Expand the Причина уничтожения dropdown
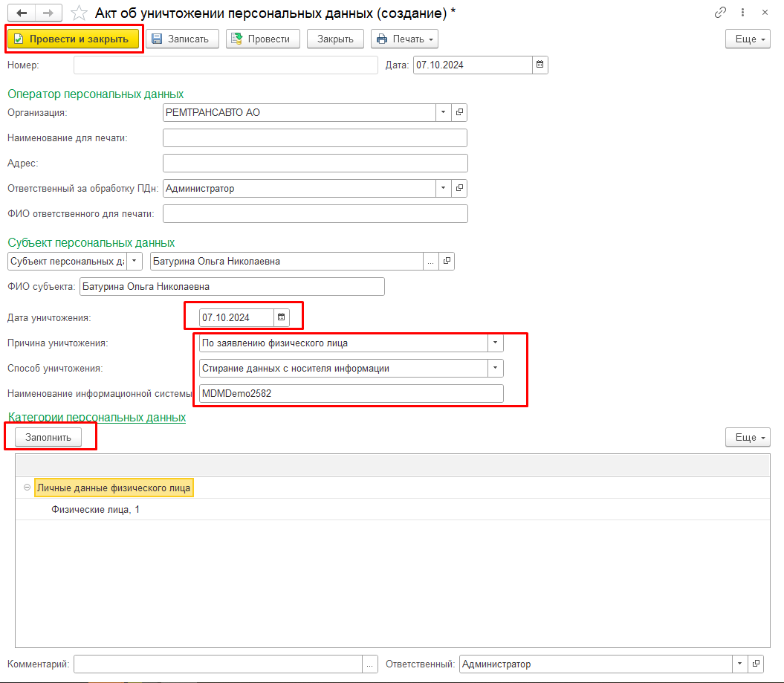This screenshot has width=784, height=683. coord(495,343)
